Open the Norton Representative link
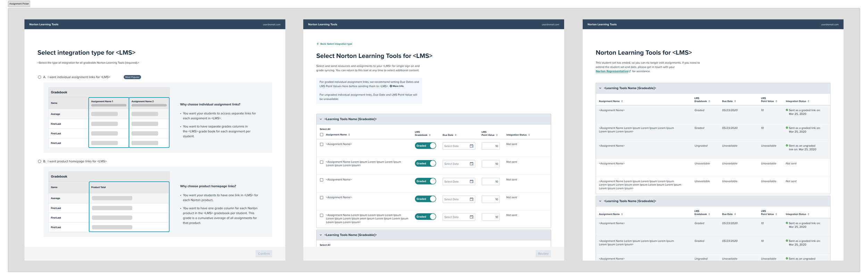868x280 pixels. [x=613, y=72]
